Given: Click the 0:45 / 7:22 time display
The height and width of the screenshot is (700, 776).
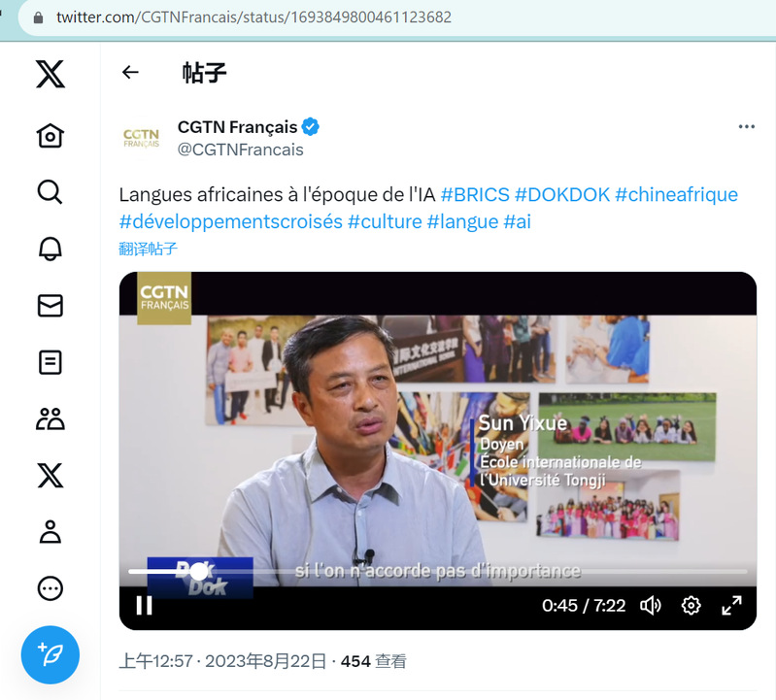Looking at the screenshot, I should click(584, 606).
